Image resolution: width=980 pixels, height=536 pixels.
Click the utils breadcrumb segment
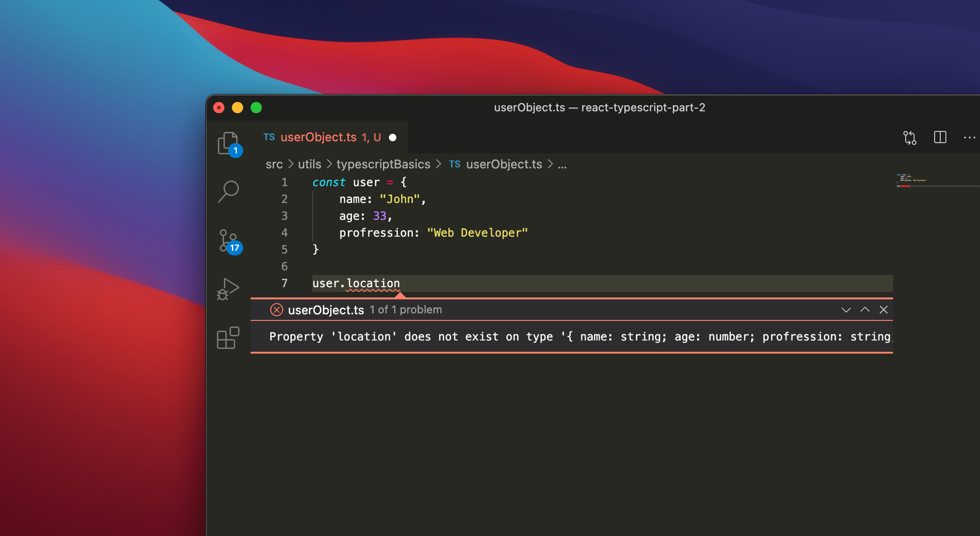click(310, 165)
